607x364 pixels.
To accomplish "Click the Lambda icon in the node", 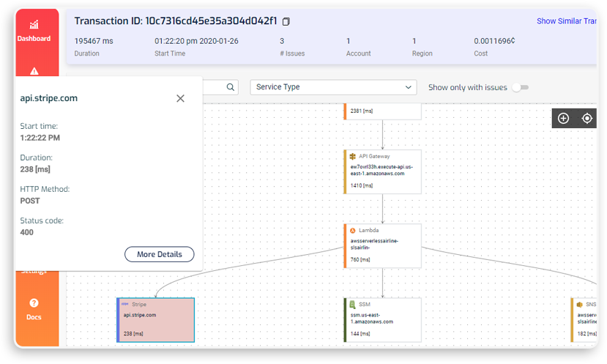I will pos(353,231).
